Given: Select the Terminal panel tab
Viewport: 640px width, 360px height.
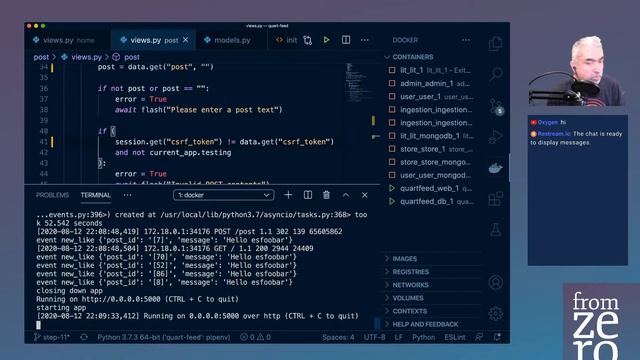Looking at the screenshot, I should click(x=96, y=195).
